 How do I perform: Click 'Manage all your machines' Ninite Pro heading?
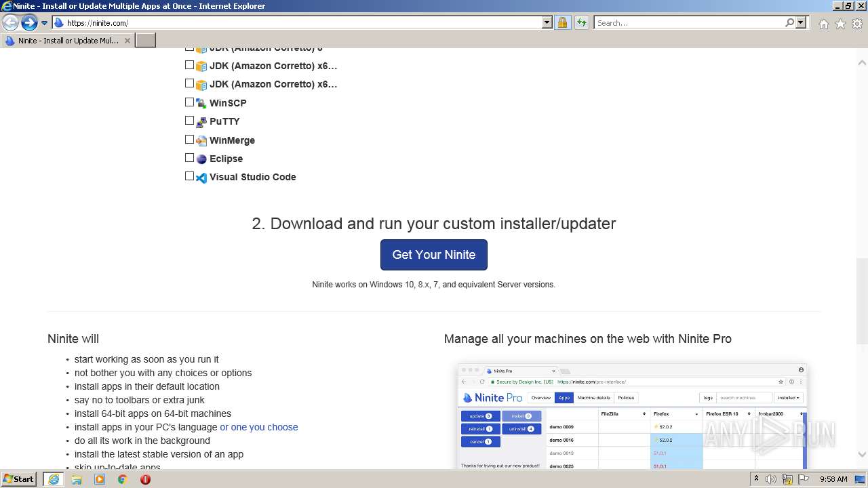(588, 339)
